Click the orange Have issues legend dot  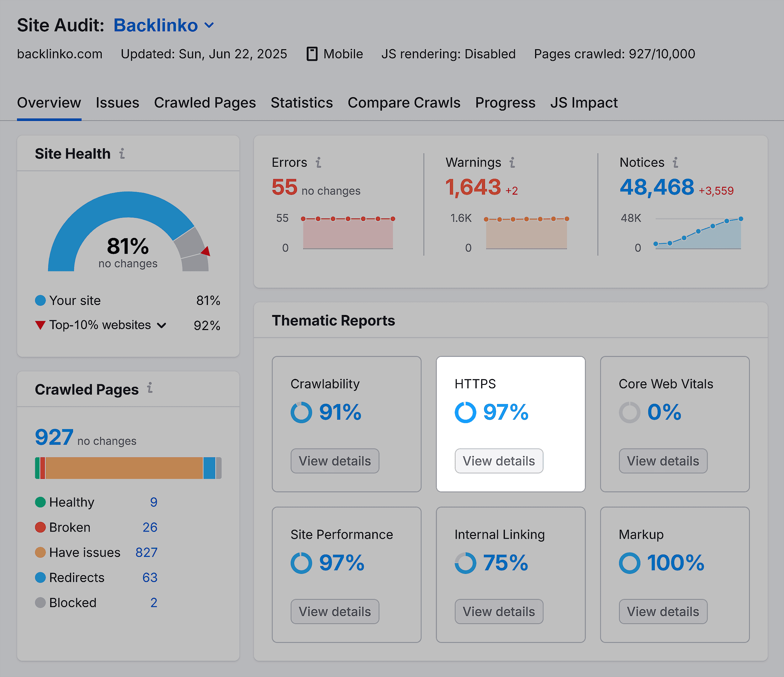pyautogui.click(x=40, y=553)
